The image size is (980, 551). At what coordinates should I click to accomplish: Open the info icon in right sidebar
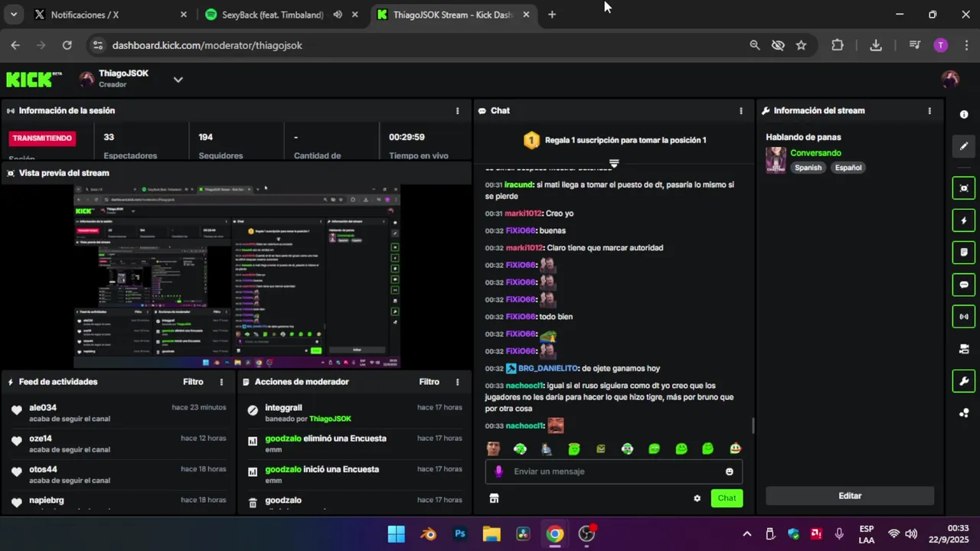tap(964, 114)
